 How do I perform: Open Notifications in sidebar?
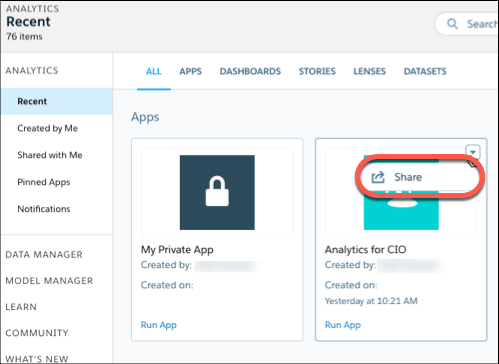44,209
